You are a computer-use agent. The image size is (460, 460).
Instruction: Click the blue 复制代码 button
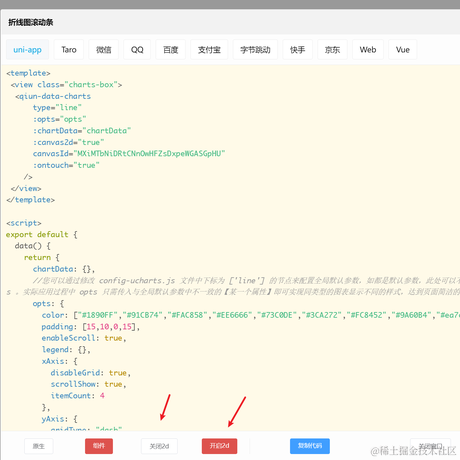310,446
